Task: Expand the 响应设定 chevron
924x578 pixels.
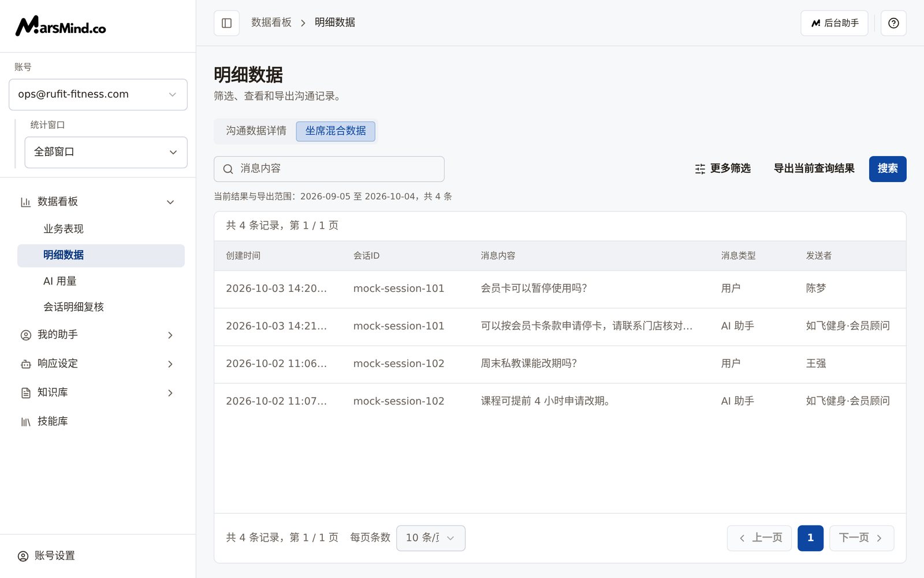Action: click(170, 364)
